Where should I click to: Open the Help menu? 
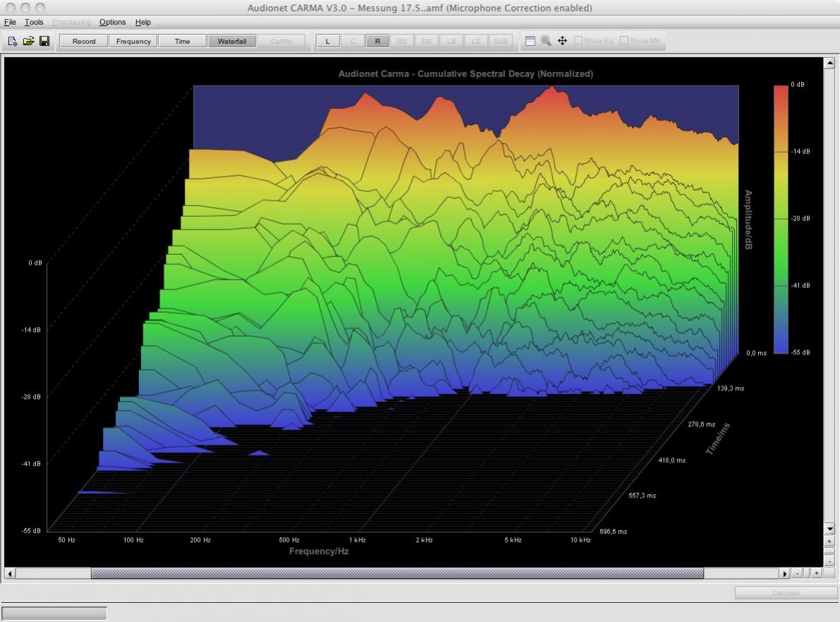pos(143,22)
